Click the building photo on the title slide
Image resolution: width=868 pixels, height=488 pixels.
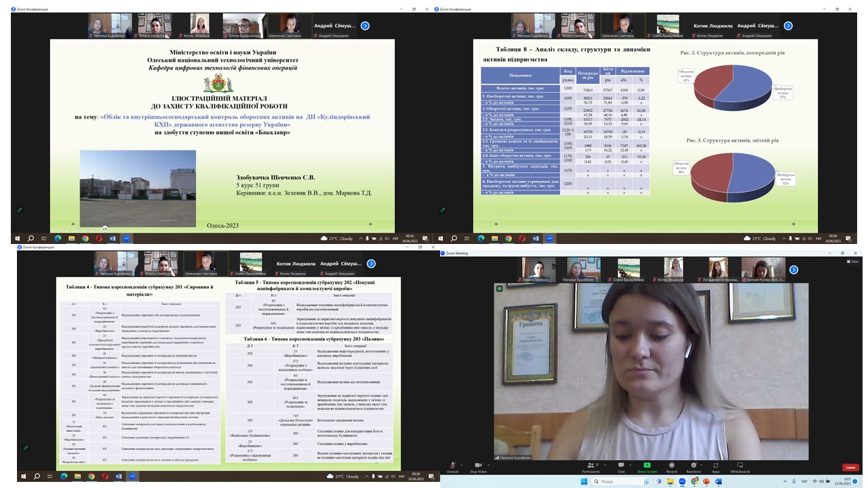(138, 188)
